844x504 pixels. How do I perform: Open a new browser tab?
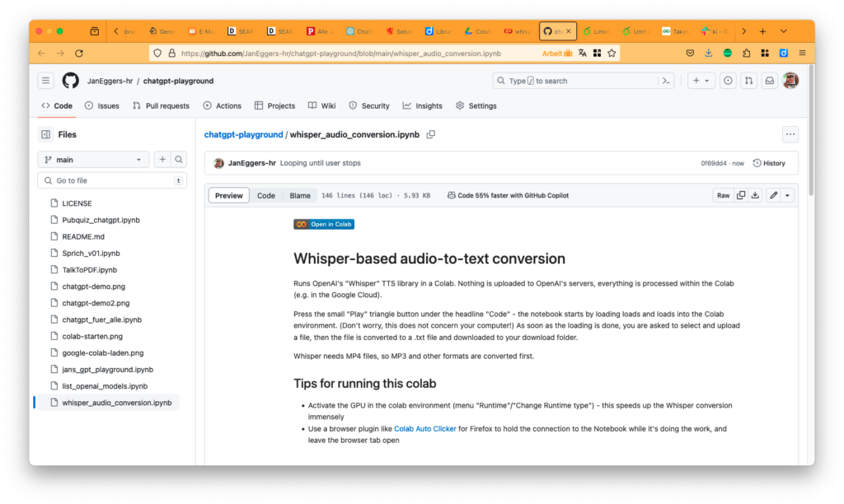(x=762, y=31)
